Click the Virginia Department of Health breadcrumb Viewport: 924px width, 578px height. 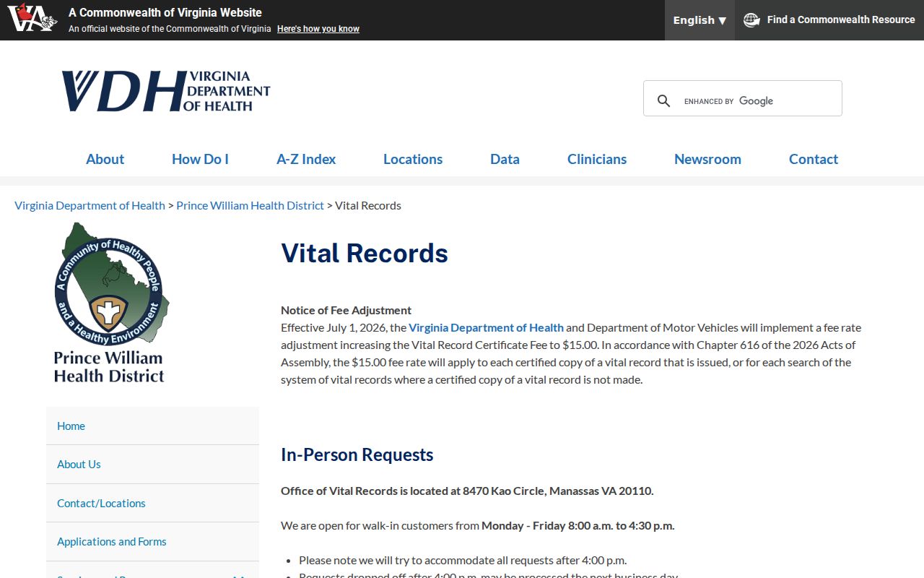point(90,205)
